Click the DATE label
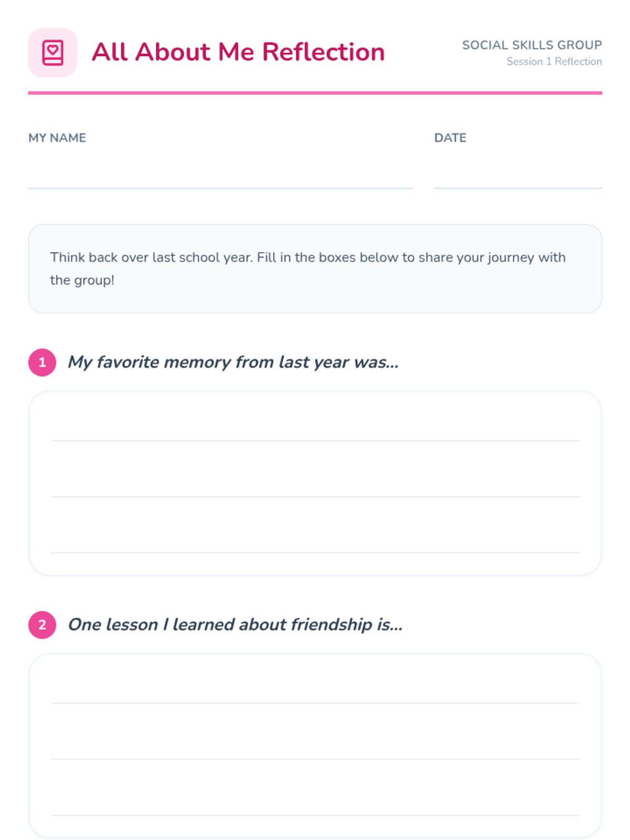The image size is (630, 840). coord(450,138)
